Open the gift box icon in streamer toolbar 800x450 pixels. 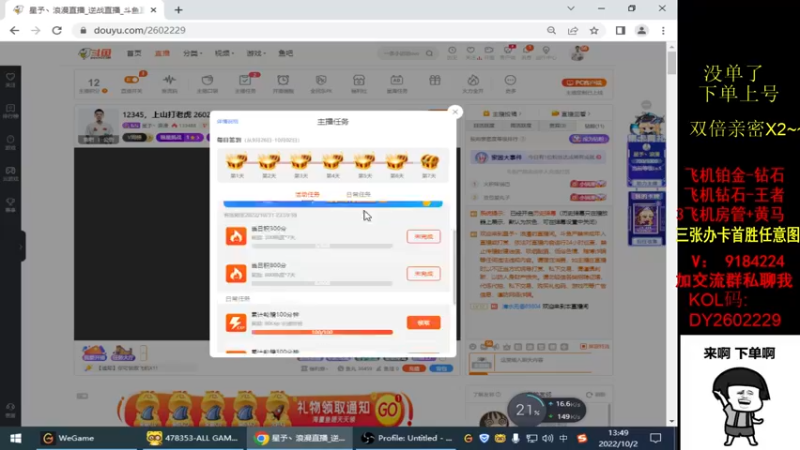click(x=435, y=80)
